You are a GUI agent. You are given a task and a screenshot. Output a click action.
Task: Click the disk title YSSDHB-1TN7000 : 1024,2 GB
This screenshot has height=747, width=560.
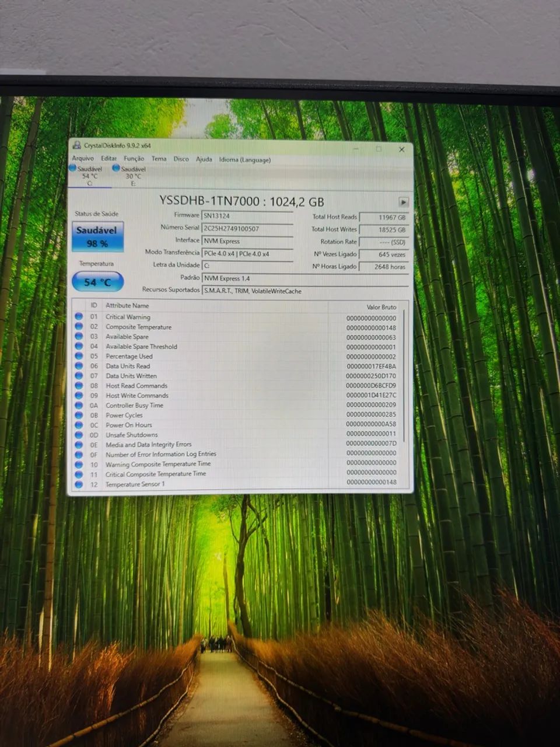(242, 201)
